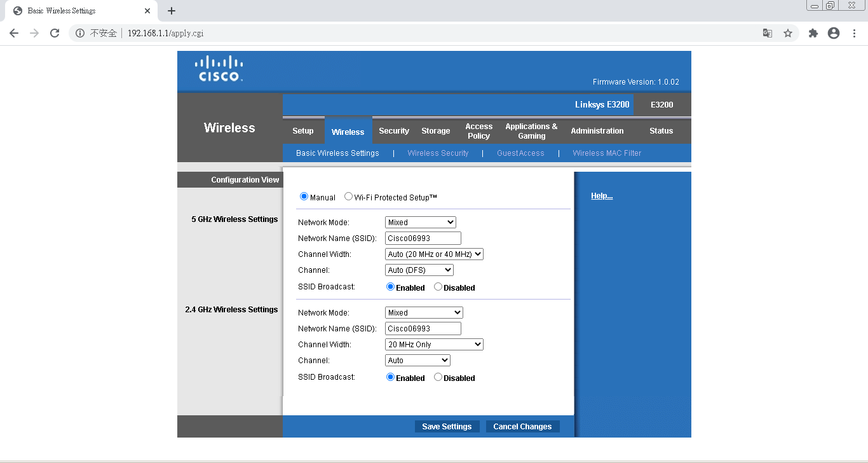Viewport: 868px width, 463px height.
Task: Click the Cancel Changes button
Action: point(522,427)
